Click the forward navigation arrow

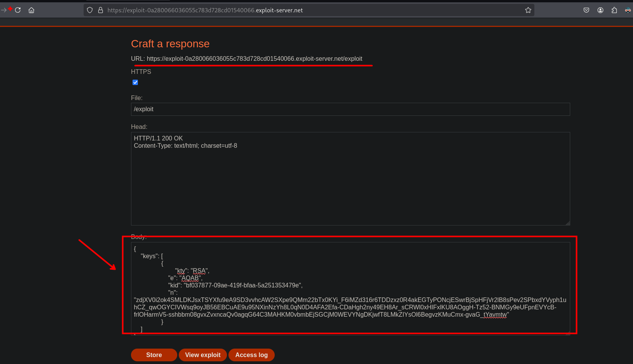tap(4, 10)
